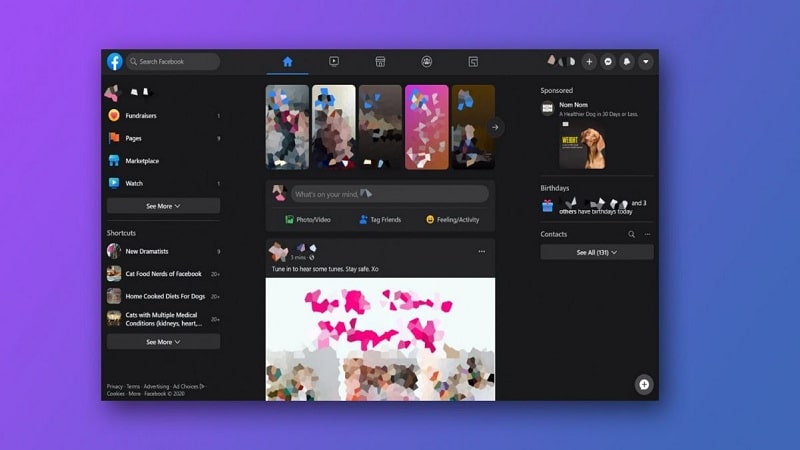This screenshot has width=800, height=450.
Task: Expand See More under Watch
Action: (163, 206)
